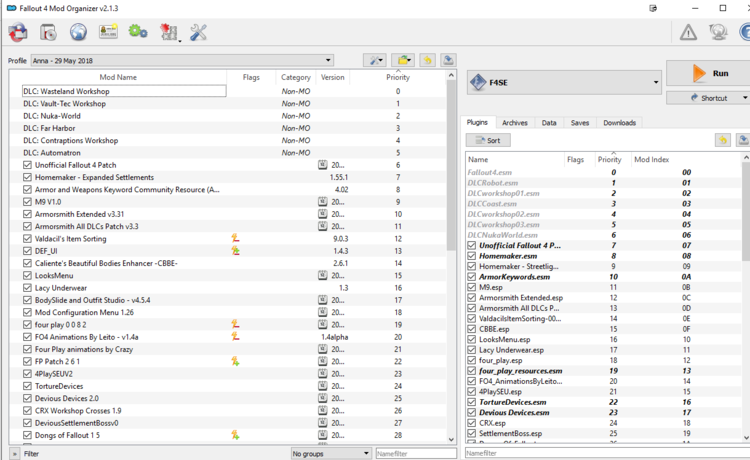Toggle CRX Workshop Crosses 1.9 checkbox

[x=27, y=410]
